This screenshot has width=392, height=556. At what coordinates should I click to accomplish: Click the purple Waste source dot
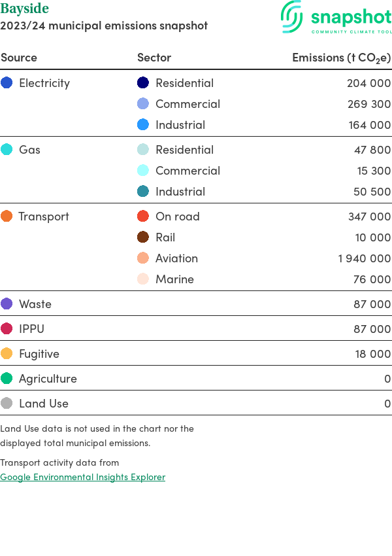coord(7,304)
